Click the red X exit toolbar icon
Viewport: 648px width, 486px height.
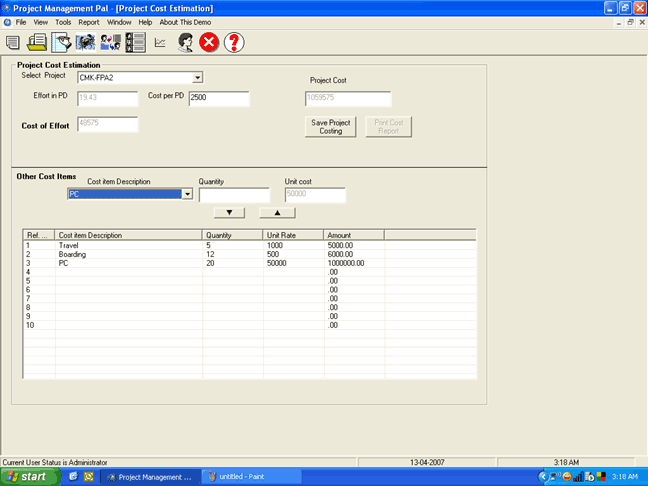(209, 42)
